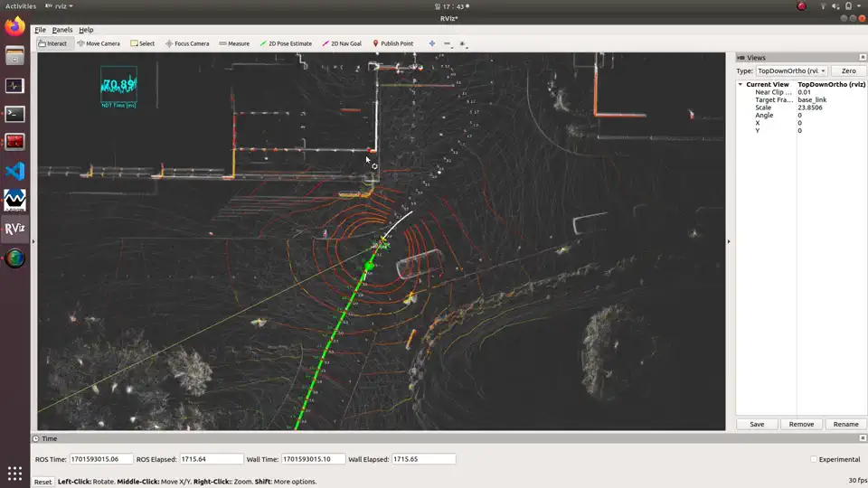This screenshot has width=868, height=488.
Task: Show Applications grid button
Action: point(15,474)
